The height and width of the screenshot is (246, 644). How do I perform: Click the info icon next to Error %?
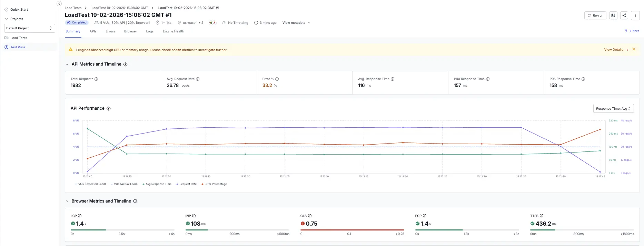coord(277,79)
